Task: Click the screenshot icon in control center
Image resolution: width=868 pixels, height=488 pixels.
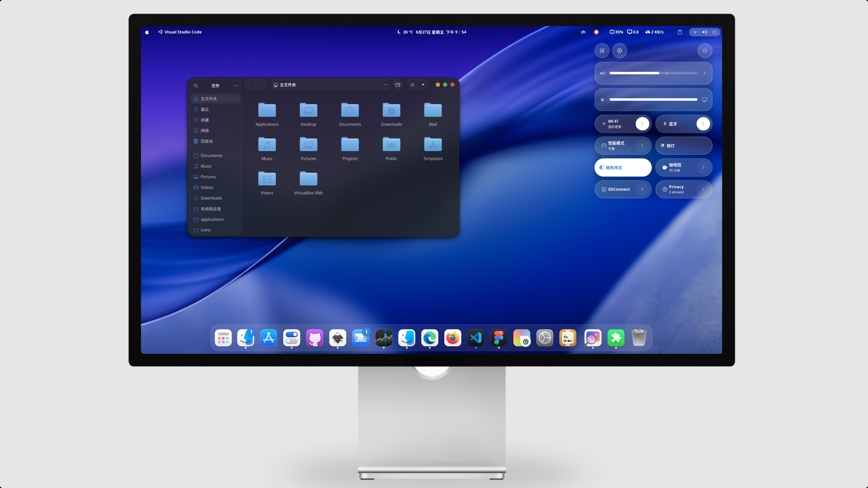Action: coord(602,51)
